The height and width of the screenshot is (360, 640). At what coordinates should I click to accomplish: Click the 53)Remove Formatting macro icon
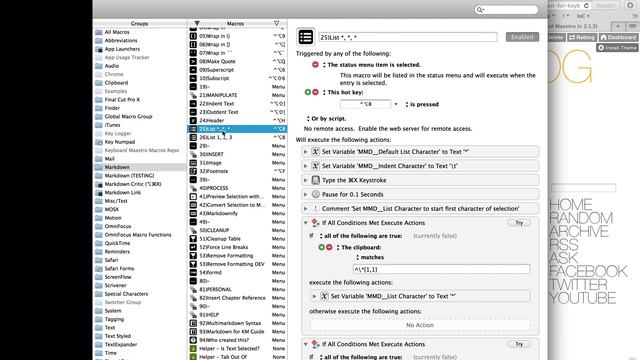click(193, 256)
